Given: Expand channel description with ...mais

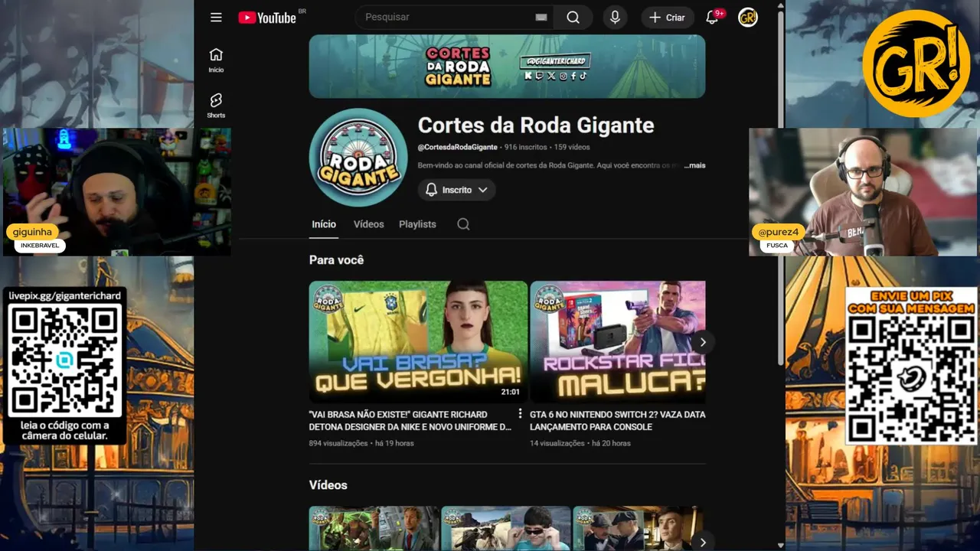Looking at the screenshot, I should point(694,165).
